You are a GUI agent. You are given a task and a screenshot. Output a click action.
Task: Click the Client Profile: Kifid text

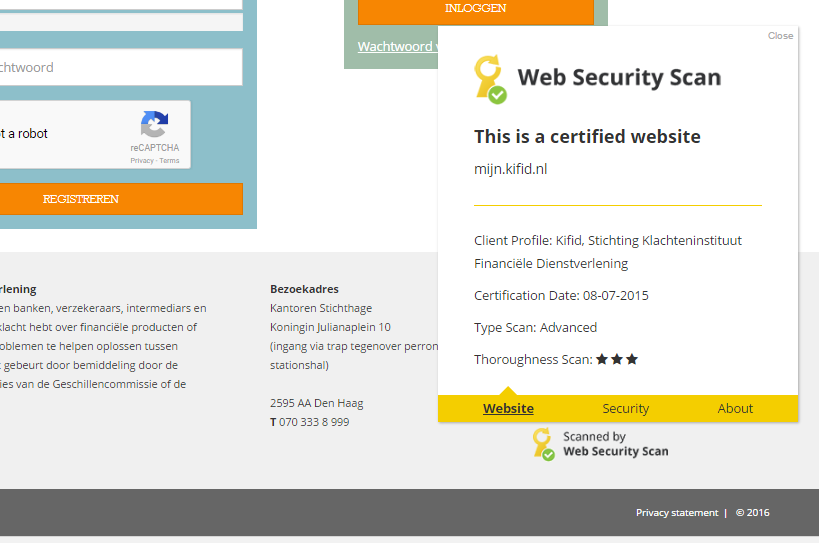[x=607, y=252]
